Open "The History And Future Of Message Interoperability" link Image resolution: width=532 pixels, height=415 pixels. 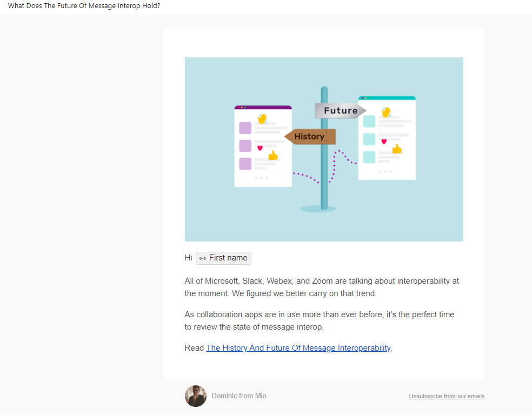pyautogui.click(x=298, y=347)
